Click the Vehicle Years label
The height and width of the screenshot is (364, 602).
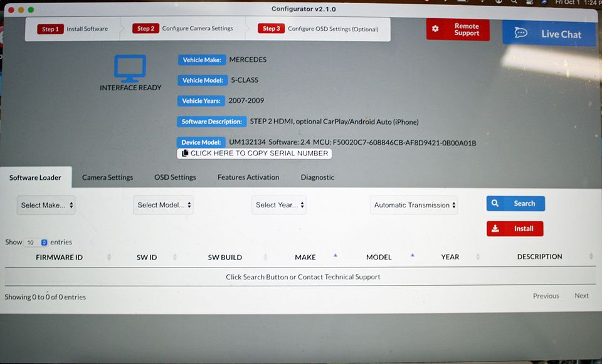(201, 101)
